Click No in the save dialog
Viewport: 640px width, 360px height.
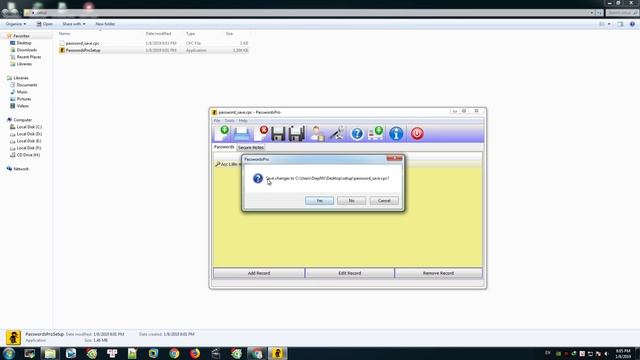(351, 200)
